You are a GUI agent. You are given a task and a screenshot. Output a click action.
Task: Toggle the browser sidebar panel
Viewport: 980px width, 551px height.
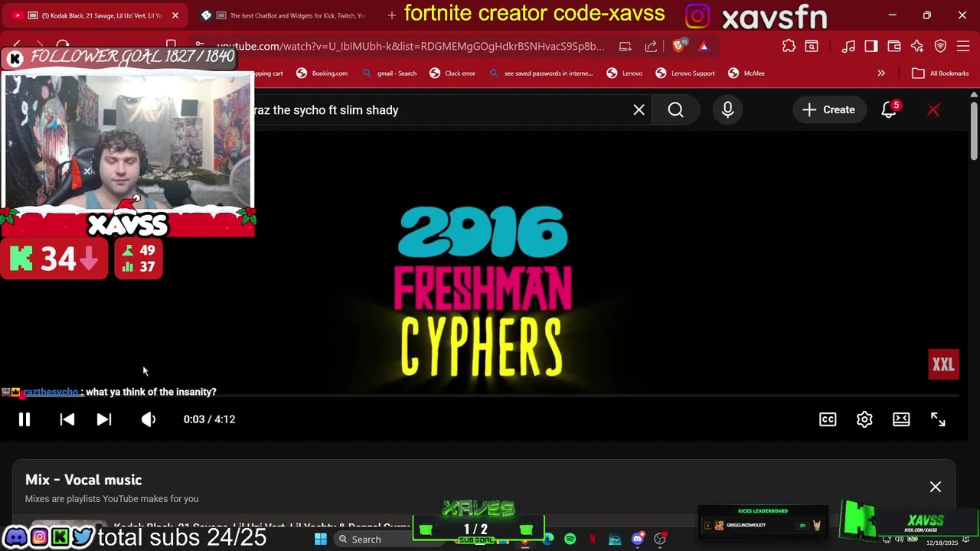(871, 46)
